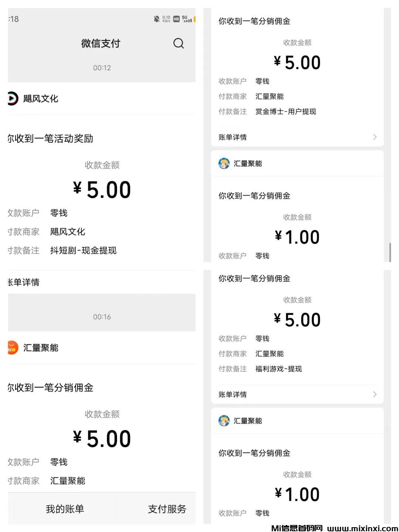The height and width of the screenshot is (532, 399).
Task: Tap the 5G signal strength icon
Action: pos(187,19)
